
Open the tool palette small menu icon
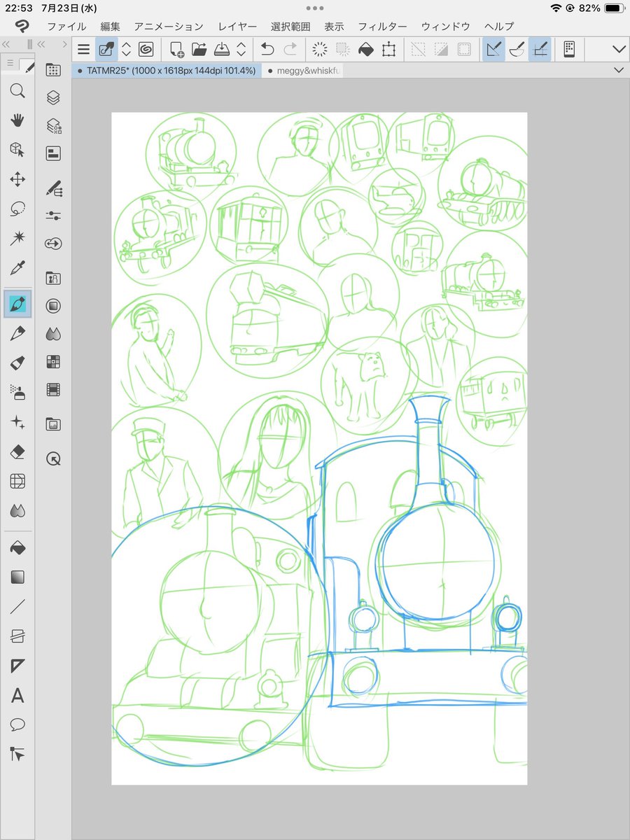(x=10, y=64)
